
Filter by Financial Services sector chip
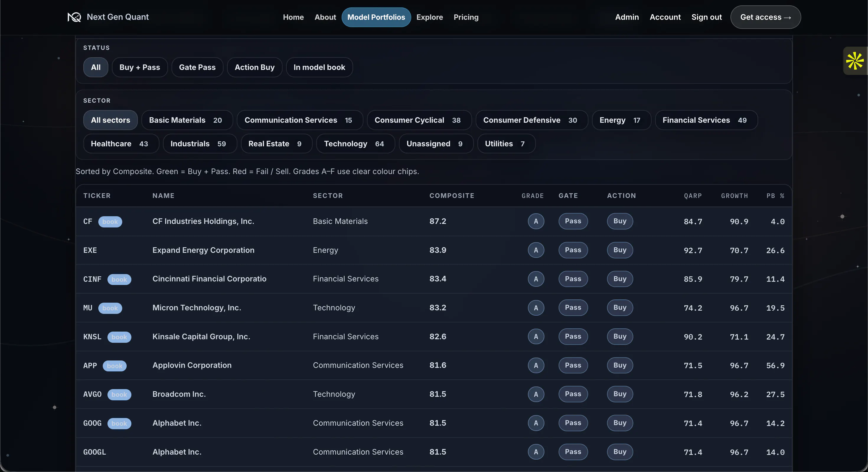pyautogui.click(x=706, y=120)
